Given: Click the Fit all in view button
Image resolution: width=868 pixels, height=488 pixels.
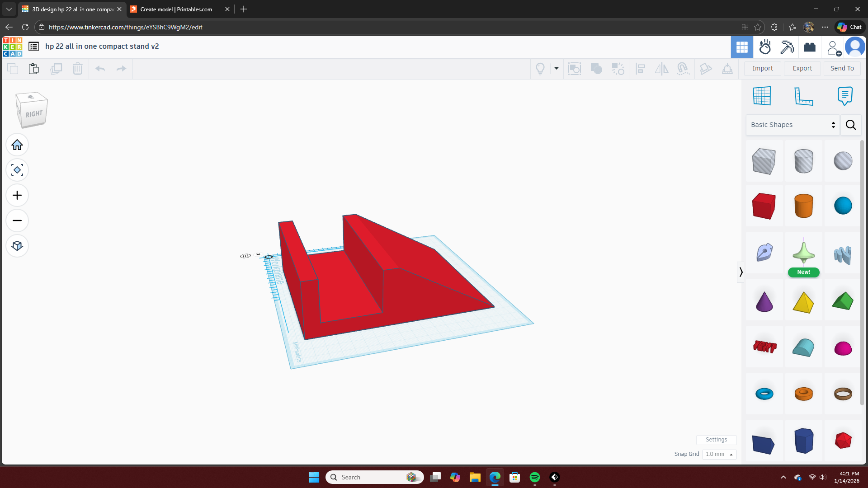Looking at the screenshot, I should (x=17, y=170).
